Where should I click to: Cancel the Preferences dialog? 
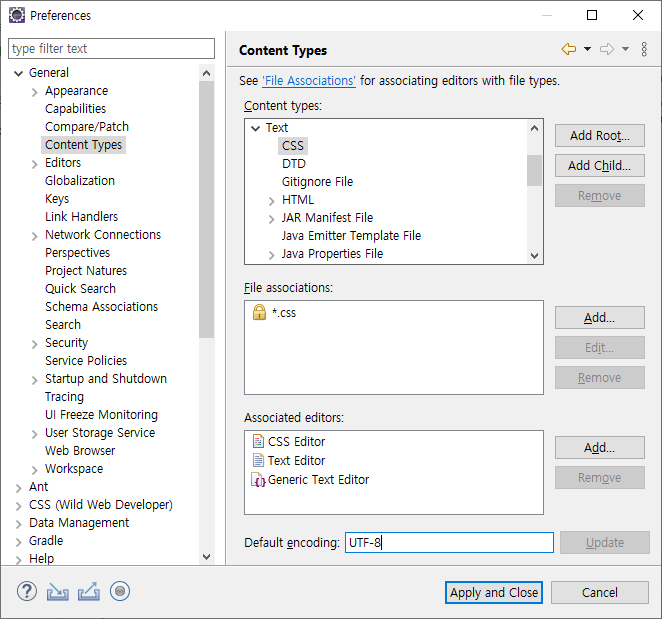coord(600,592)
